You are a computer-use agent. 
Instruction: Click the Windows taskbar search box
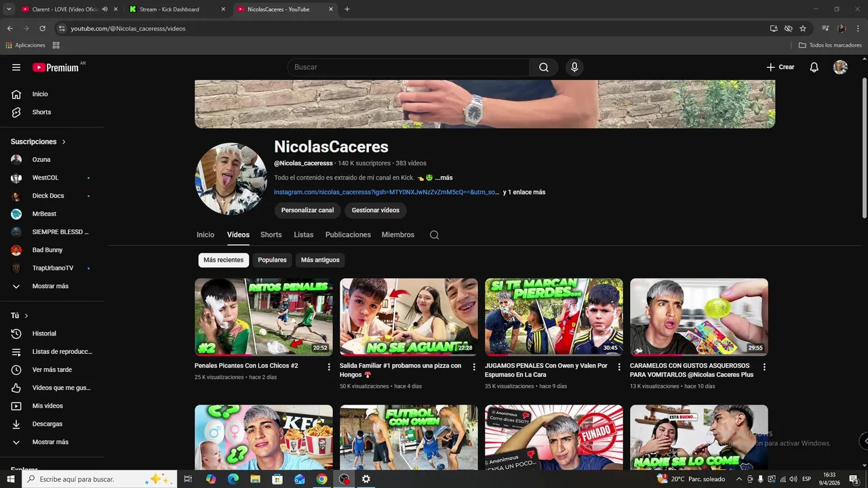[x=100, y=479]
